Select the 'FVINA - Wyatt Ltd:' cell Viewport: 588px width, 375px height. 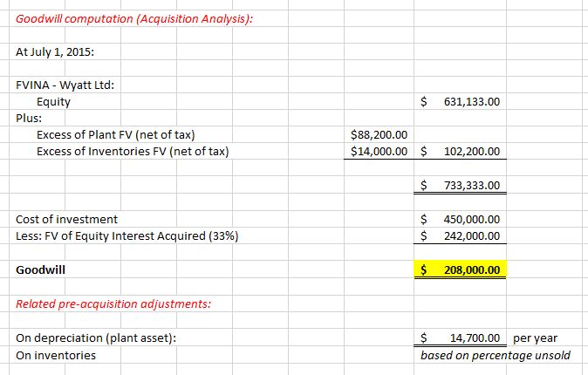tap(66, 85)
